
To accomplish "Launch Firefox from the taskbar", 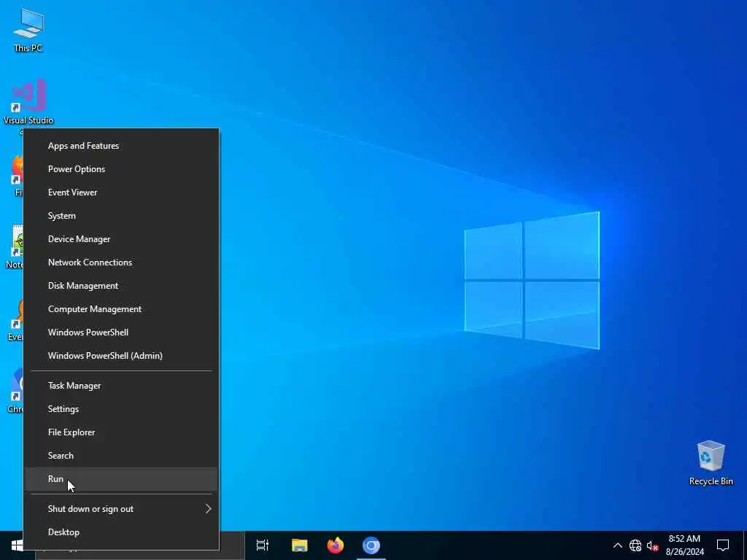I will (x=336, y=545).
